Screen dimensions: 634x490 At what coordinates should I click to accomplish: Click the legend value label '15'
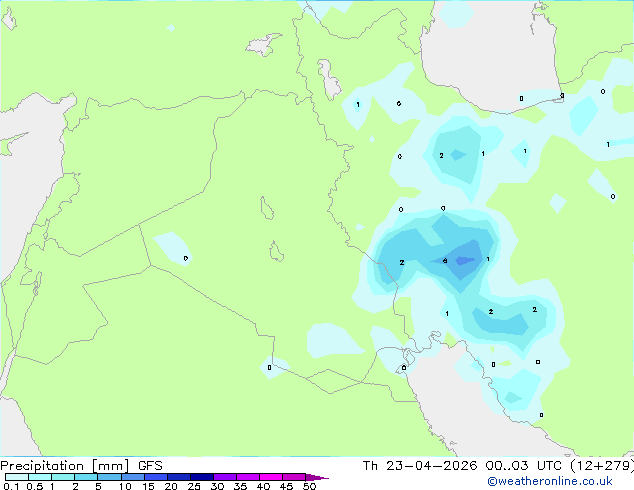click(x=148, y=486)
